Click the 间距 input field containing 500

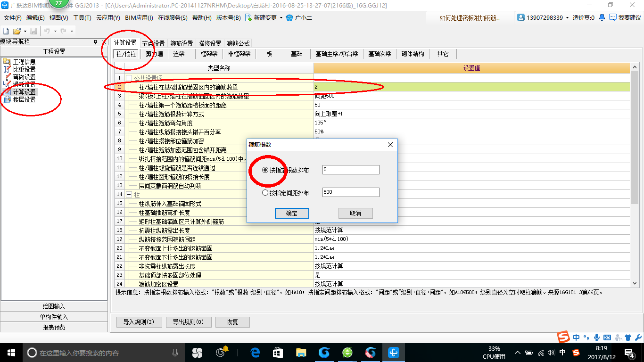(351, 192)
